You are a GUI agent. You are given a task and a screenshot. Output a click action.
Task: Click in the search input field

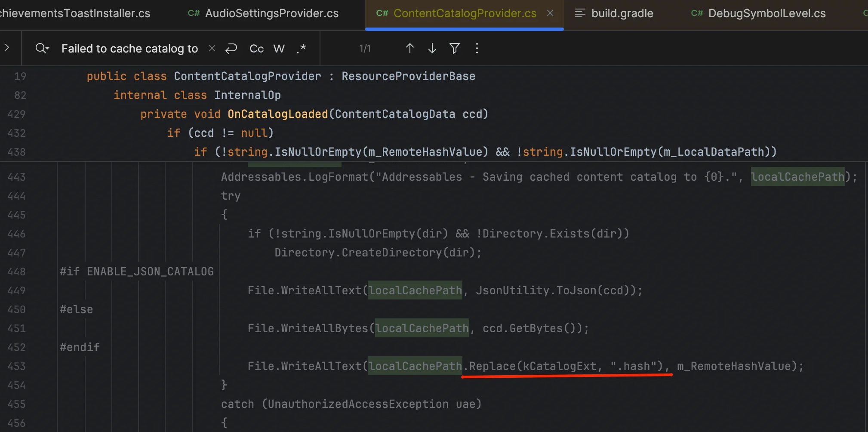tap(129, 49)
